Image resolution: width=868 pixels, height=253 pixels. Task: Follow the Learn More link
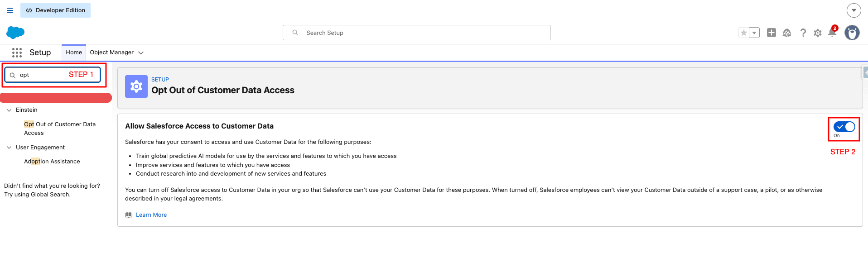[151, 215]
